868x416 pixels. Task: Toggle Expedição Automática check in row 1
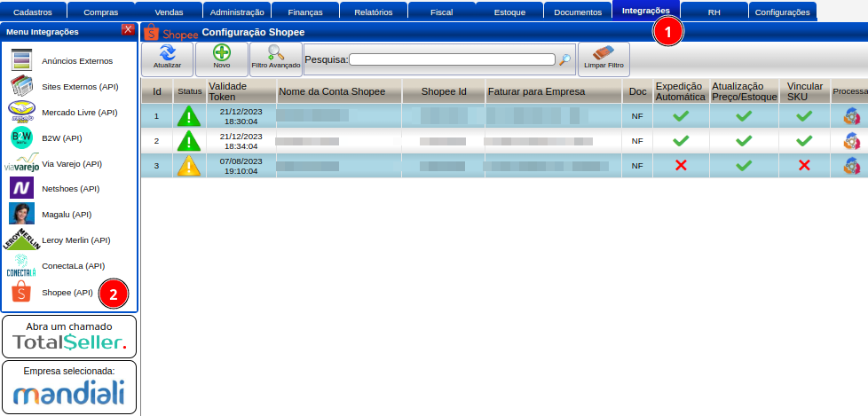tap(681, 116)
